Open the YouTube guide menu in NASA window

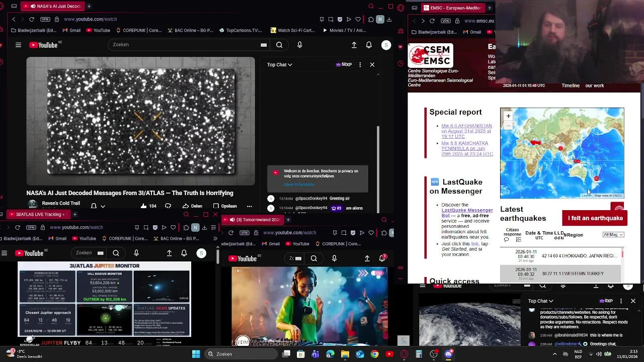point(18,45)
